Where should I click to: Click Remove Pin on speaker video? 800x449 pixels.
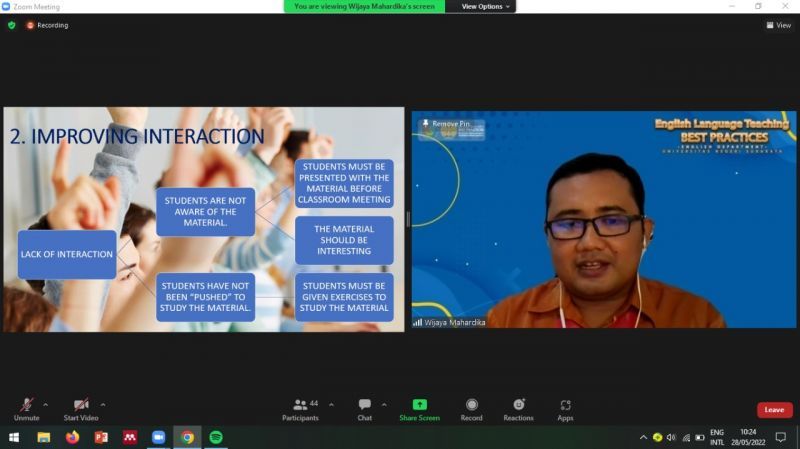[x=451, y=123]
